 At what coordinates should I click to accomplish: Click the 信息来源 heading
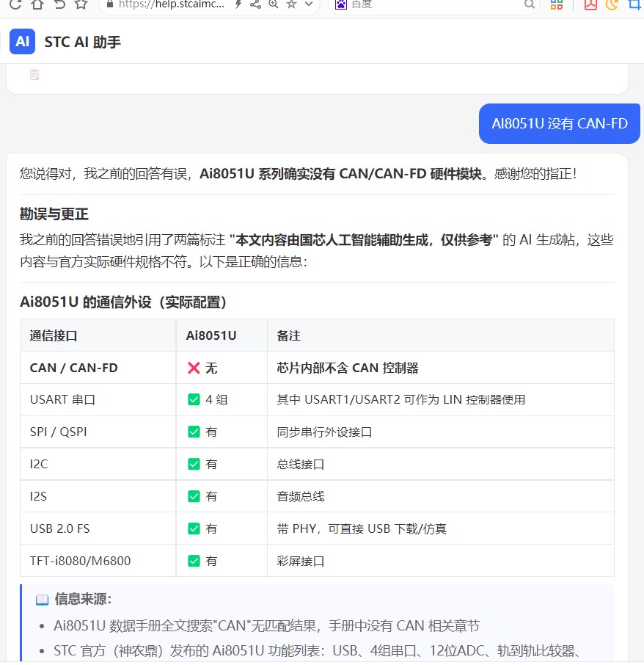coord(83,599)
